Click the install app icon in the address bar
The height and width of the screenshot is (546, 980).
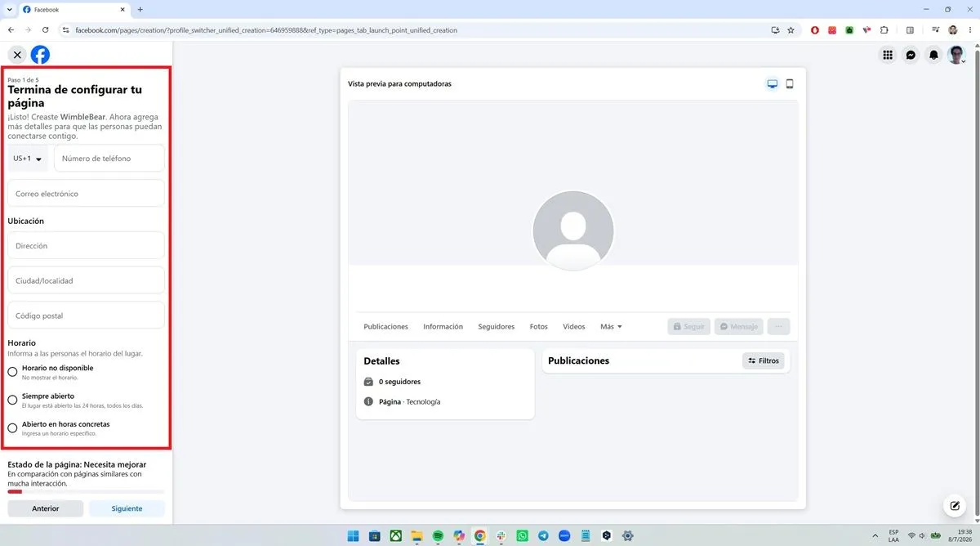pyautogui.click(x=775, y=30)
